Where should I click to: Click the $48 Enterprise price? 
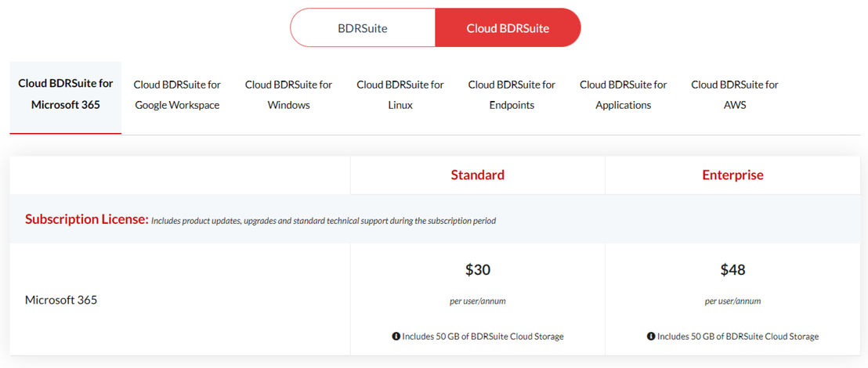(733, 270)
